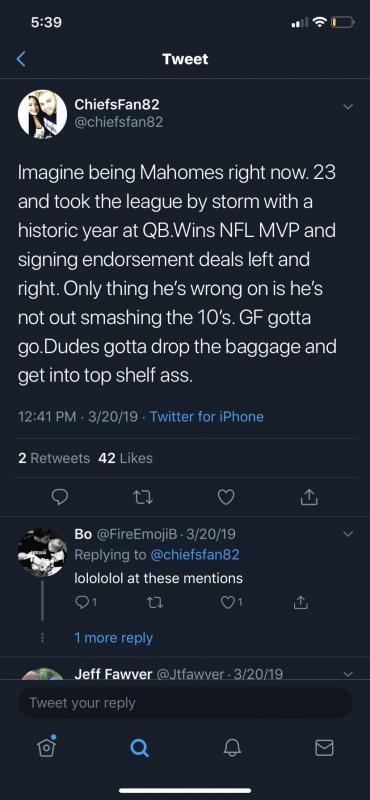Open Twitter for iPhone link
The image size is (370, 800).
(x=207, y=417)
